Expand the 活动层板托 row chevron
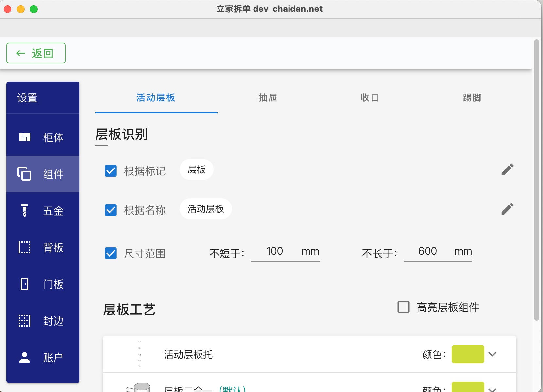 coord(492,354)
